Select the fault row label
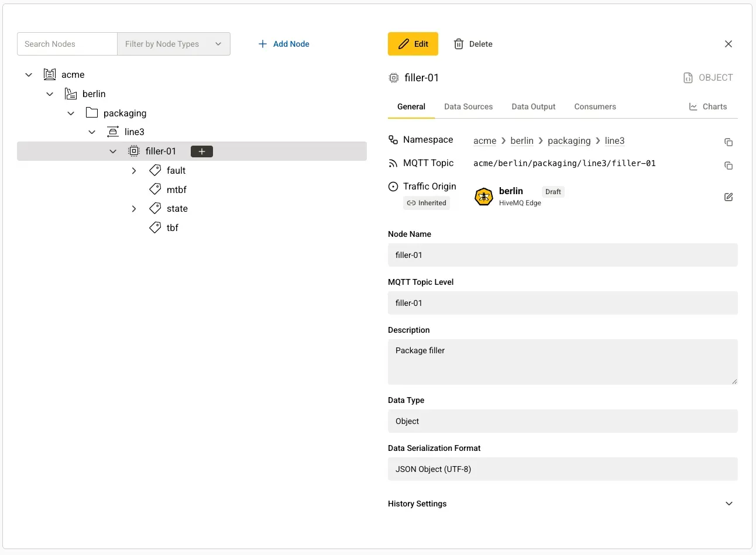Viewport: 756px width, 555px height. [x=176, y=170]
